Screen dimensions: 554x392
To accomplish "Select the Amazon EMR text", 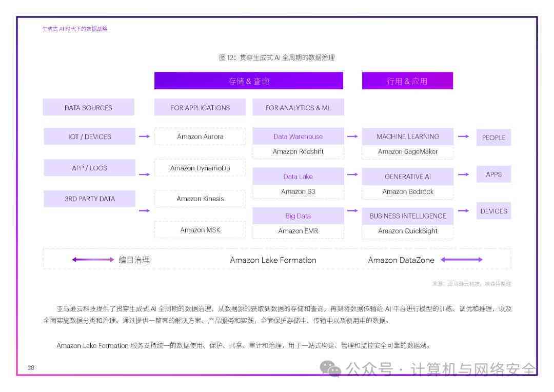I will click(298, 231).
